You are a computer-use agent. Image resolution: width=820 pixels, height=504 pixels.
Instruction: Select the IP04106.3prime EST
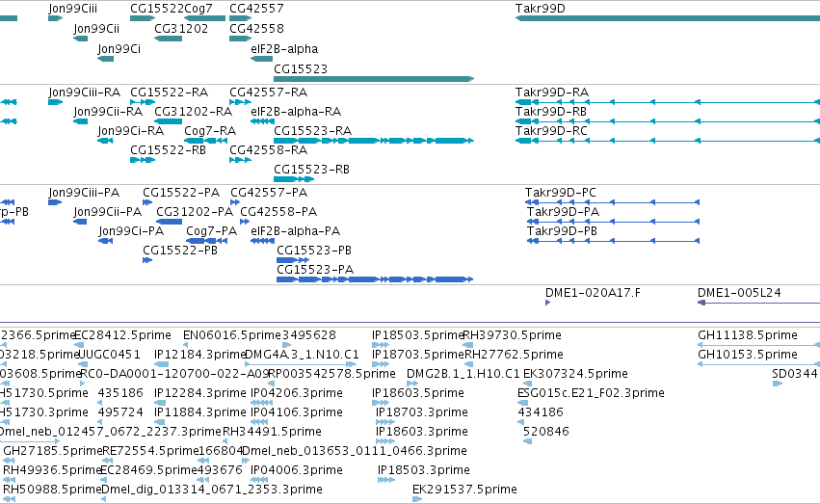click(259, 422)
